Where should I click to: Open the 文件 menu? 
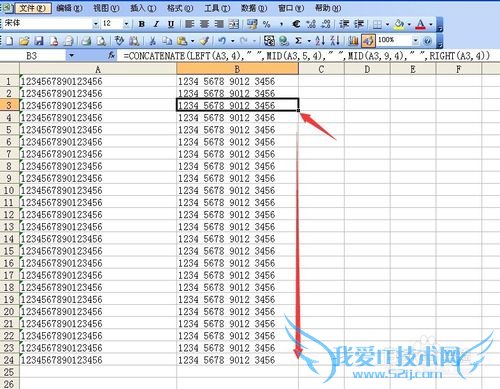point(33,8)
